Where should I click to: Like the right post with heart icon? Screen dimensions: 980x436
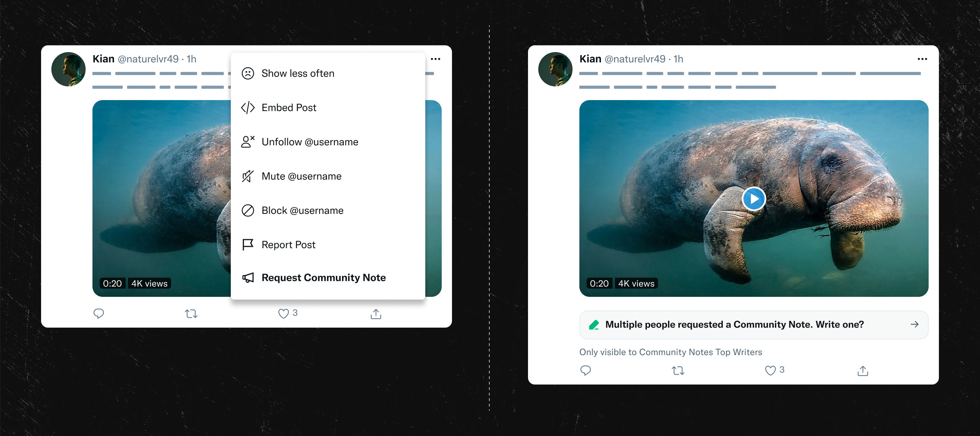[x=770, y=370]
